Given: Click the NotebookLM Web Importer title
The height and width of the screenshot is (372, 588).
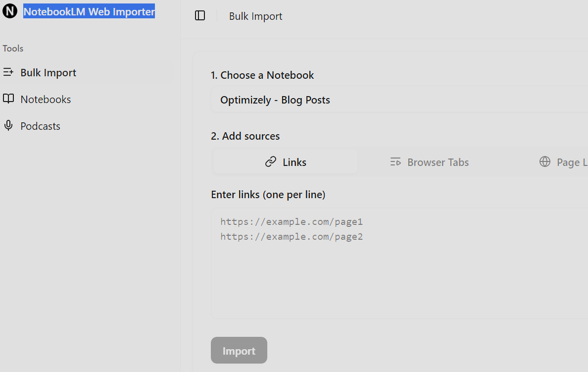Looking at the screenshot, I should pos(89,11).
